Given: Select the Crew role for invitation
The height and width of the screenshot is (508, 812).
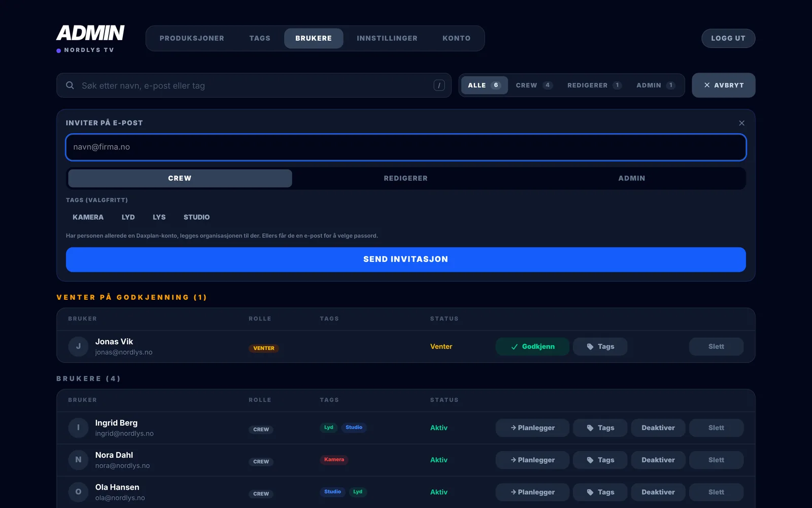Looking at the screenshot, I should (180, 178).
